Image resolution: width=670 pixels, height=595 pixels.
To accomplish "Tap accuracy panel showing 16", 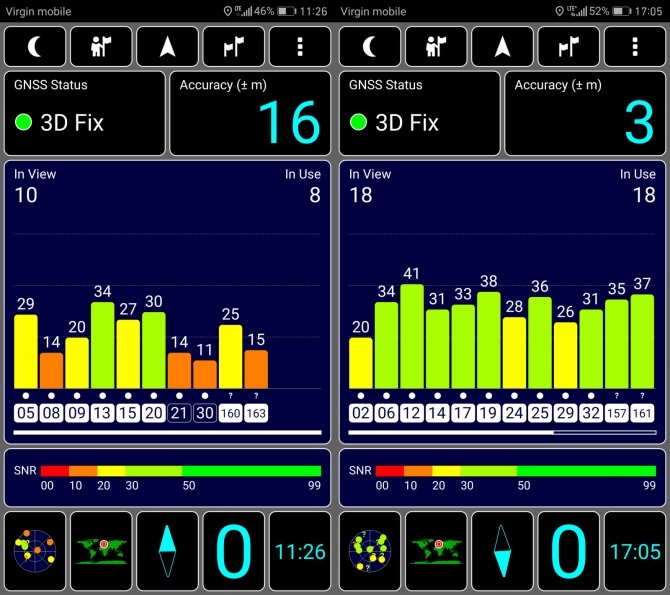I will coord(250,113).
